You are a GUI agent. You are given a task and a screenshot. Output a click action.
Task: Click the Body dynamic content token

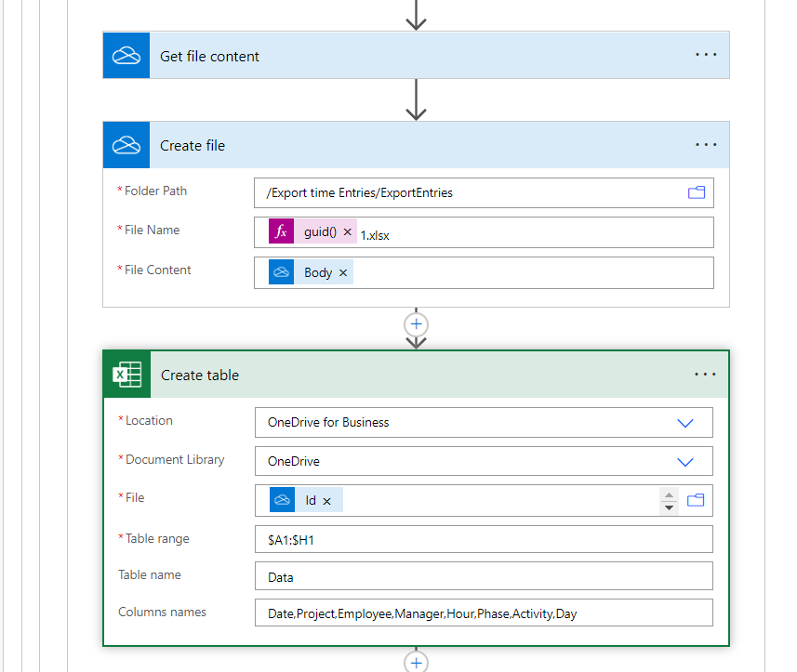[x=317, y=272]
